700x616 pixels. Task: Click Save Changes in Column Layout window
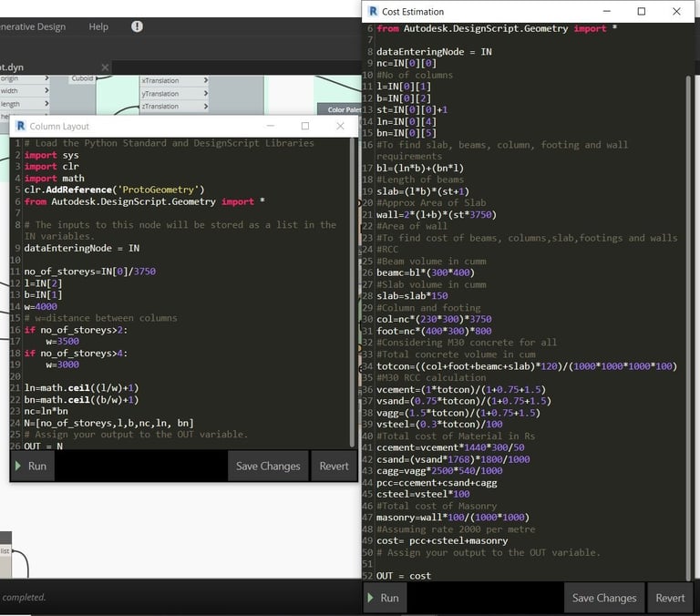click(268, 466)
